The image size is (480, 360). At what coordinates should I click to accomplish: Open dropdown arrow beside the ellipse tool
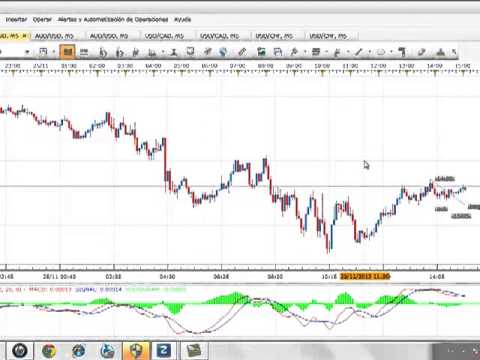pos(391,52)
